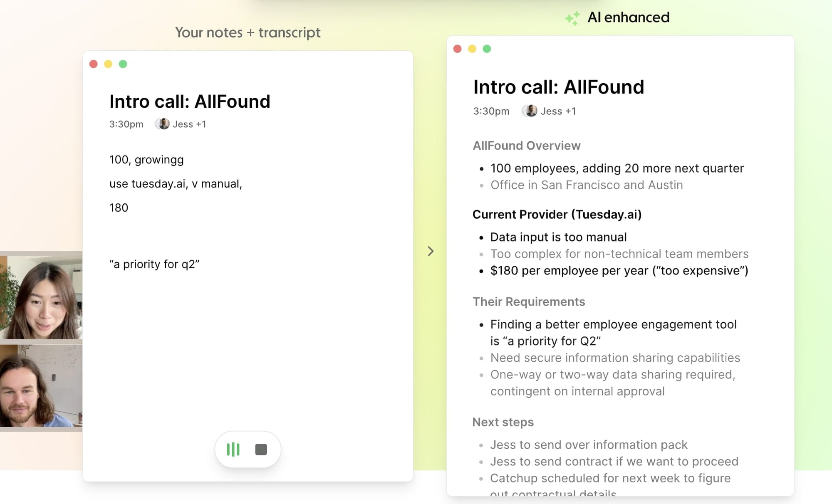Click the woman's video call thumbnail
Image resolution: width=832 pixels, height=504 pixels.
(x=41, y=297)
